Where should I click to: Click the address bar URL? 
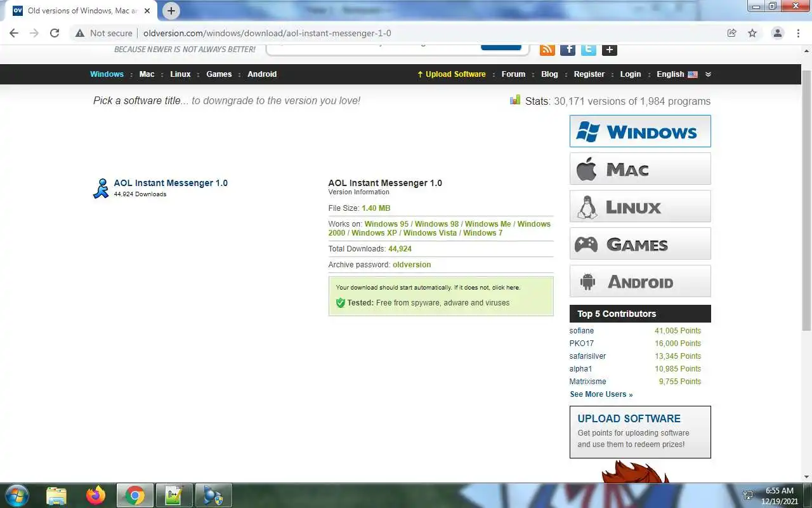[267, 33]
